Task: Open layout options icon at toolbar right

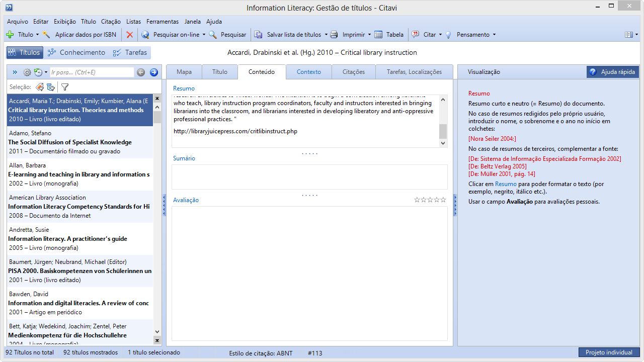Action: click(x=628, y=35)
